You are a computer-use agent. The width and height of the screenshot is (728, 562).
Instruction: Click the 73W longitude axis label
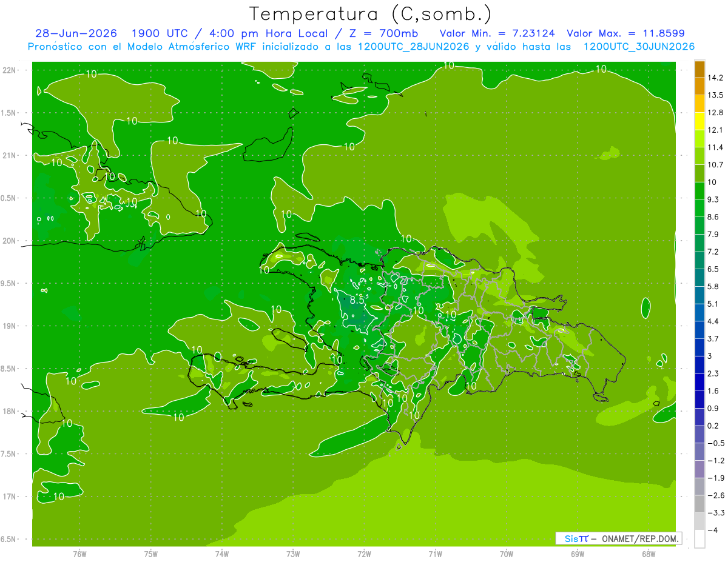293,554
